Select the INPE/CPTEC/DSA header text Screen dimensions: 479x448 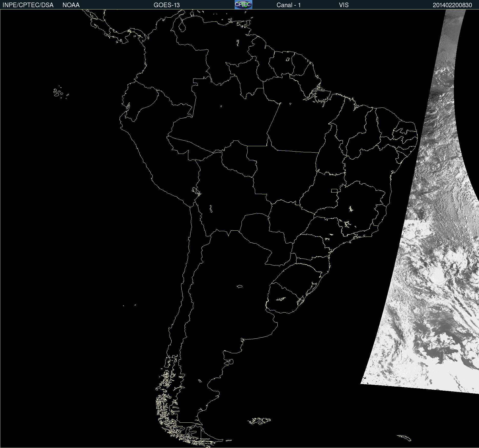[x=28, y=5]
